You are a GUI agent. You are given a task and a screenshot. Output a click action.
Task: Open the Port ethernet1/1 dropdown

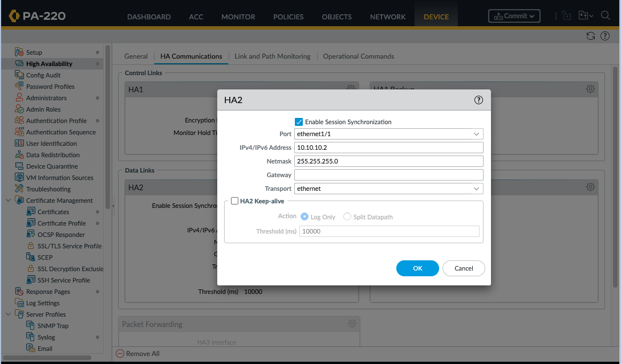click(x=476, y=134)
